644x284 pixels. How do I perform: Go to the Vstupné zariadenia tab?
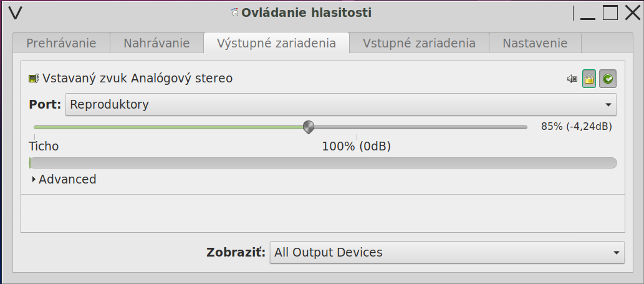pos(419,43)
